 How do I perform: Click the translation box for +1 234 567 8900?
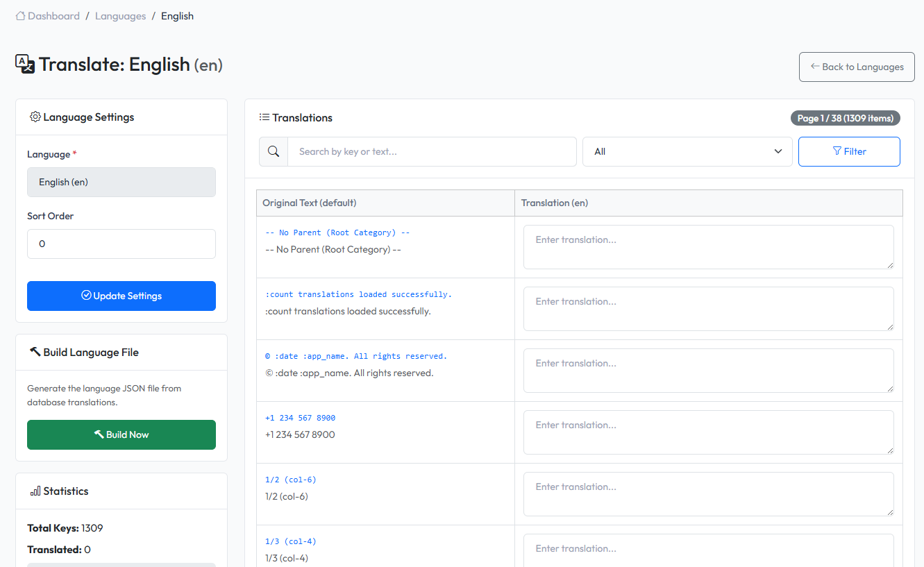pos(708,432)
